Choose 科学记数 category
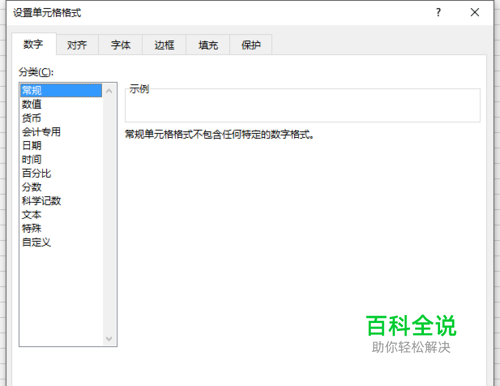This screenshot has width=500, height=386. (61, 201)
